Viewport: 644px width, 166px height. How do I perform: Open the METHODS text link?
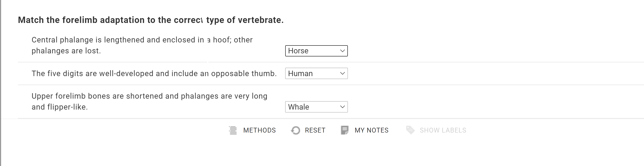pos(259,130)
